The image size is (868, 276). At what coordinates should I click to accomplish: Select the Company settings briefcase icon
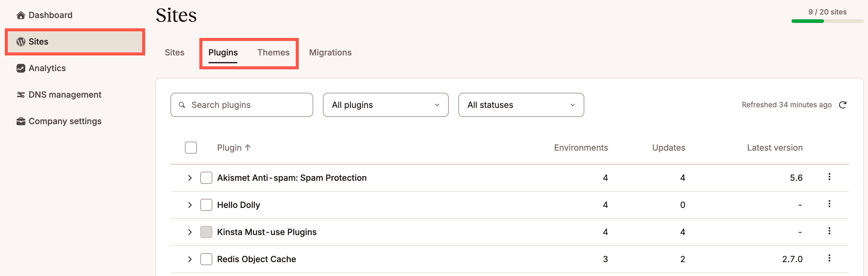click(21, 121)
